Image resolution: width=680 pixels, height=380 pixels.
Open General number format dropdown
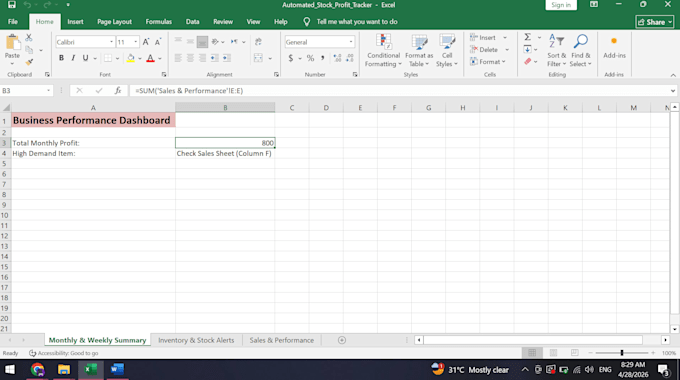coord(351,42)
